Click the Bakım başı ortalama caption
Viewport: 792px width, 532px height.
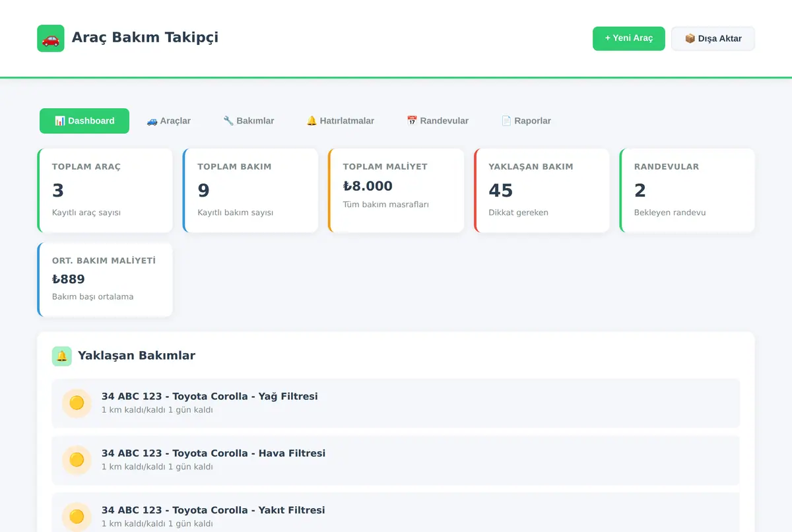93,297
